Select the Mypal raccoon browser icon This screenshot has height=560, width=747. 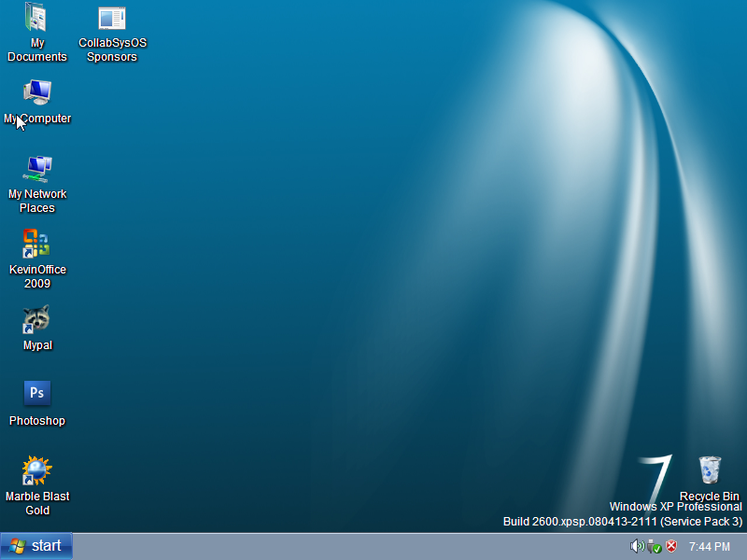(x=36, y=320)
